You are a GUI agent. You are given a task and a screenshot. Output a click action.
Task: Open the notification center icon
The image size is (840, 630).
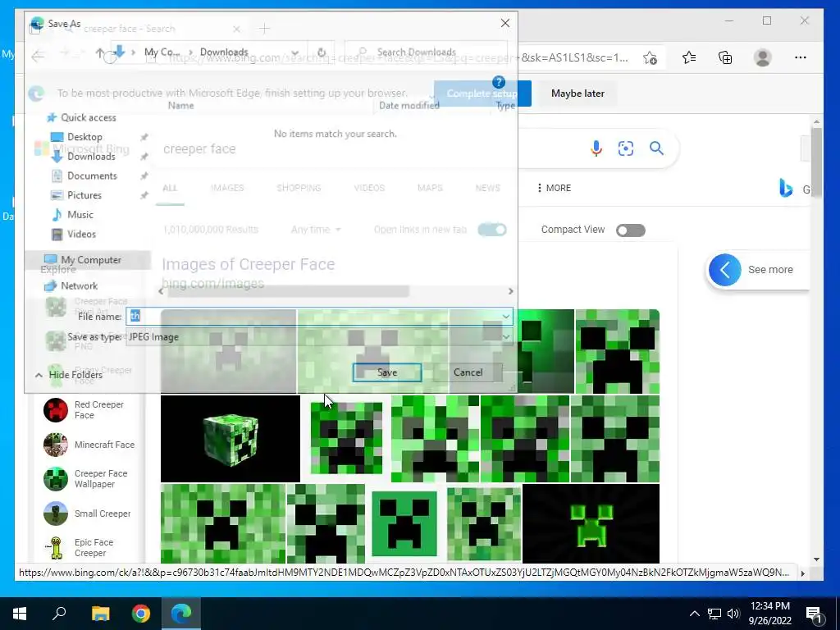click(814, 614)
